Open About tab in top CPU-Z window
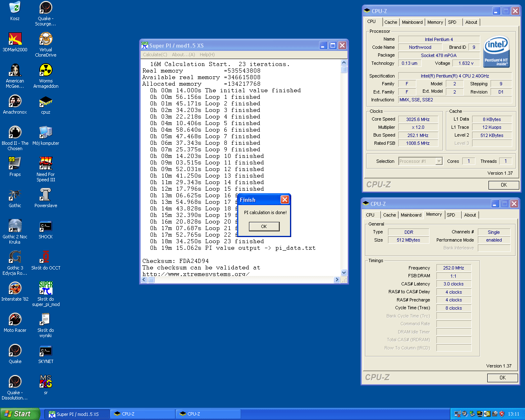525x420 pixels. tap(471, 22)
